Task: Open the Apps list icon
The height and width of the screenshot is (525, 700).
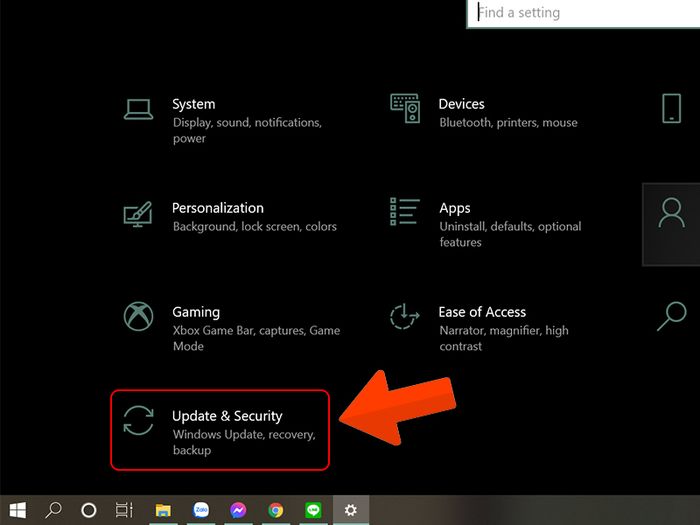Action: pos(404,212)
